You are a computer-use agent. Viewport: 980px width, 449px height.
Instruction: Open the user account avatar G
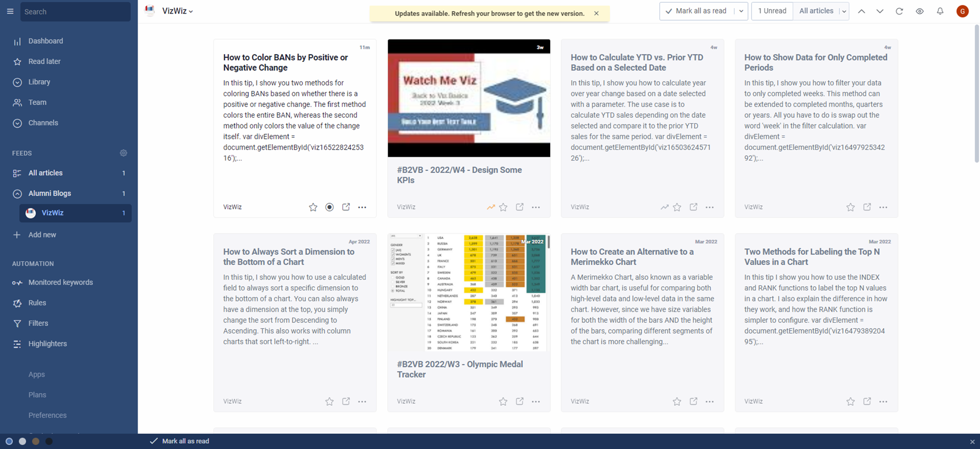962,11
